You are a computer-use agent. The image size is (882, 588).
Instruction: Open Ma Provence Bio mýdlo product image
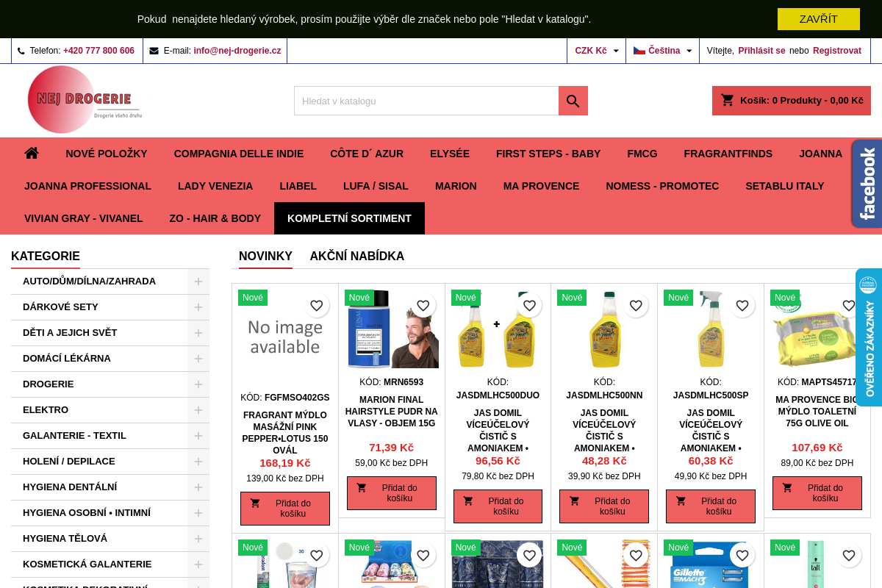tap(817, 329)
